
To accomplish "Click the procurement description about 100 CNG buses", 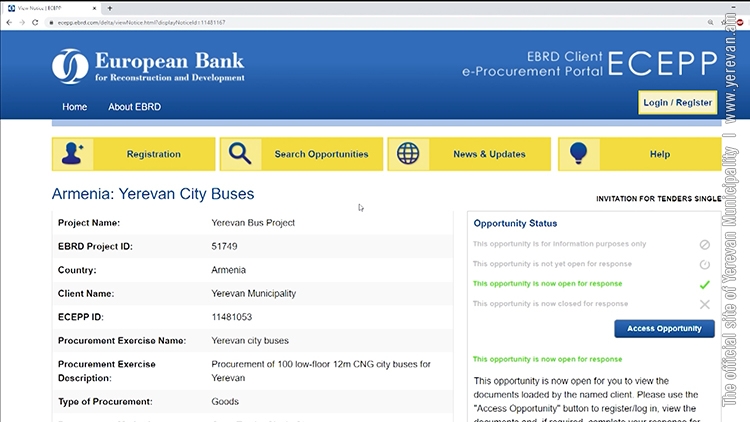I will pos(321,371).
